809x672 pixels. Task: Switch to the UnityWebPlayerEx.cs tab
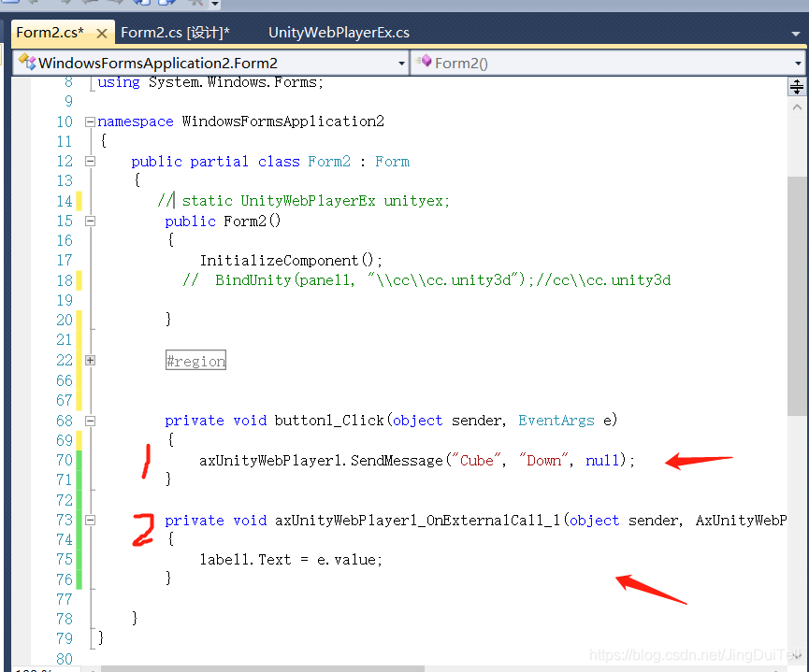(x=339, y=33)
